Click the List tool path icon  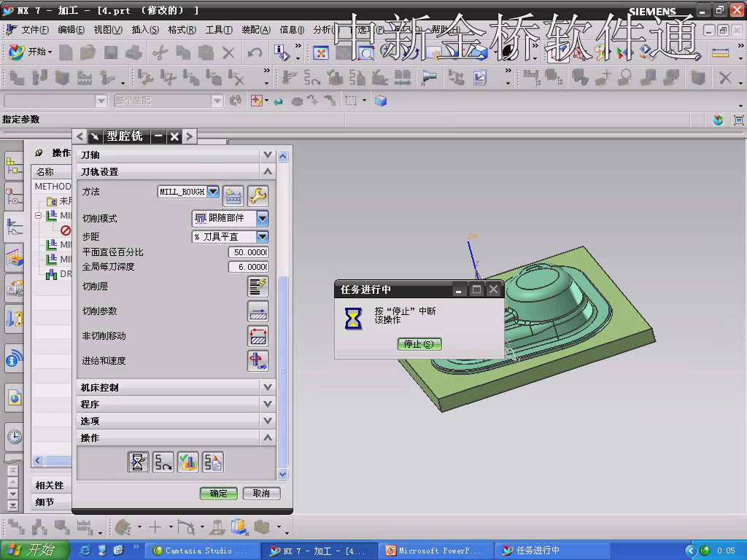click(x=213, y=462)
